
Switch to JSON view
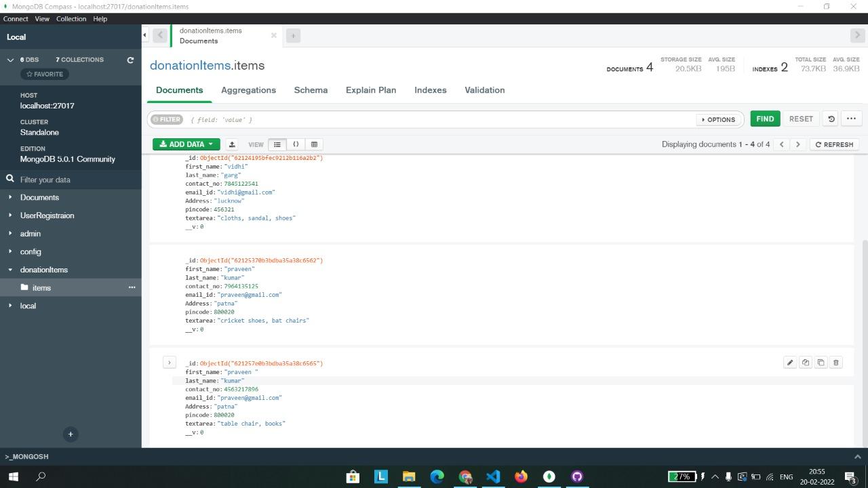[x=296, y=144]
